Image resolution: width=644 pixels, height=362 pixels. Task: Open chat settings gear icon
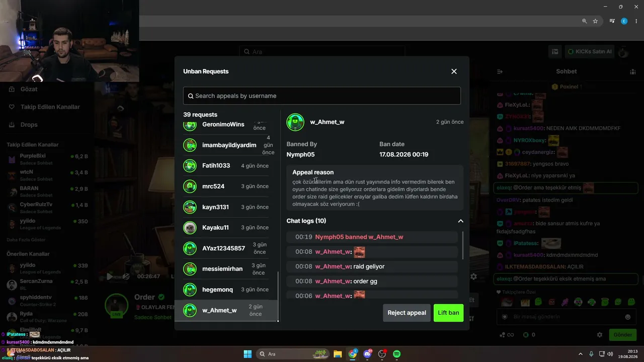click(600, 335)
